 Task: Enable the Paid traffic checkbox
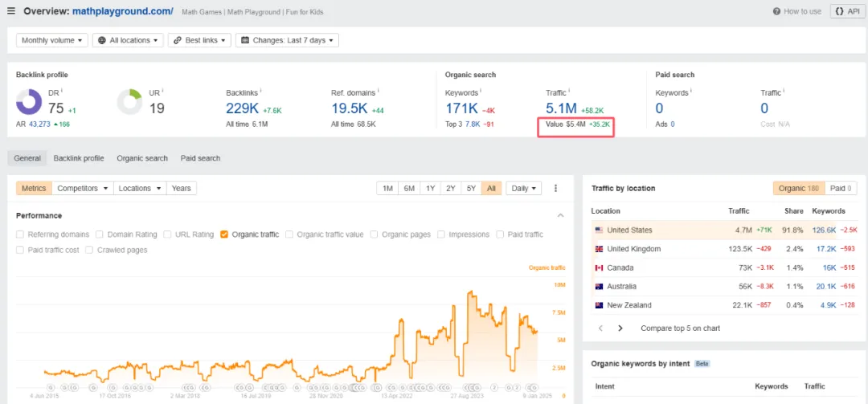pos(500,235)
